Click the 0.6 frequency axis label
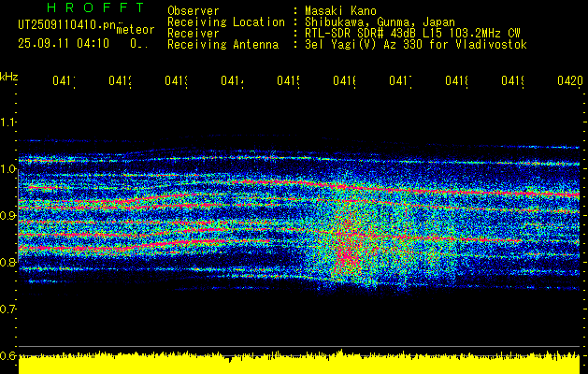This screenshot has width=588, height=374. (x=7, y=355)
